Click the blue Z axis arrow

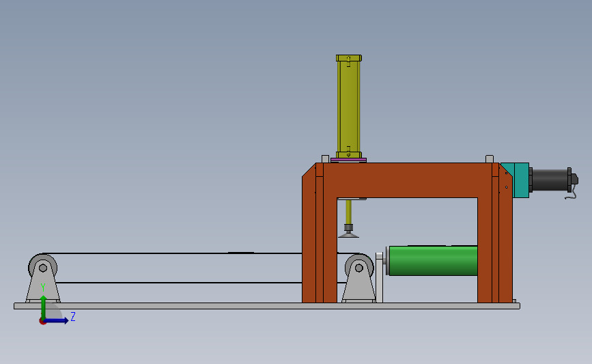click(x=57, y=320)
